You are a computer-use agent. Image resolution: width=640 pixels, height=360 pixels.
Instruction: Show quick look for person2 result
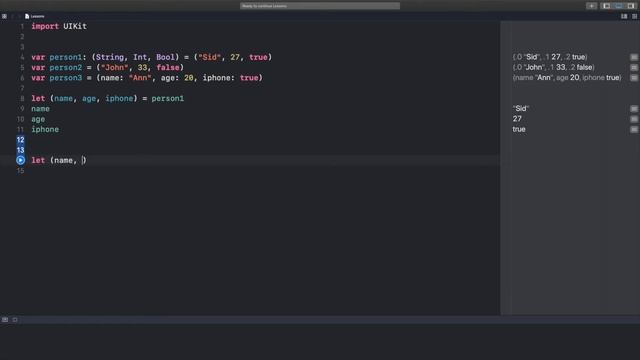(x=634, y=67)
